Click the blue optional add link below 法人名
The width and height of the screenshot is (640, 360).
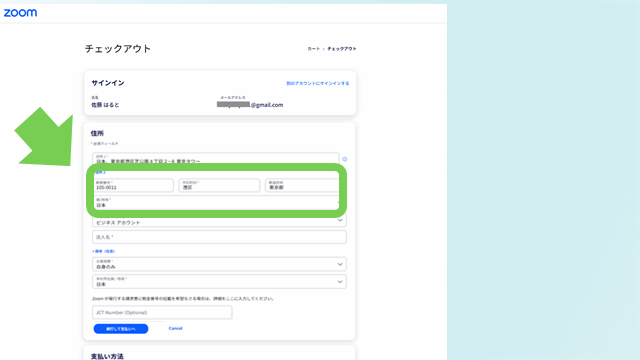(x=104, y=251)
